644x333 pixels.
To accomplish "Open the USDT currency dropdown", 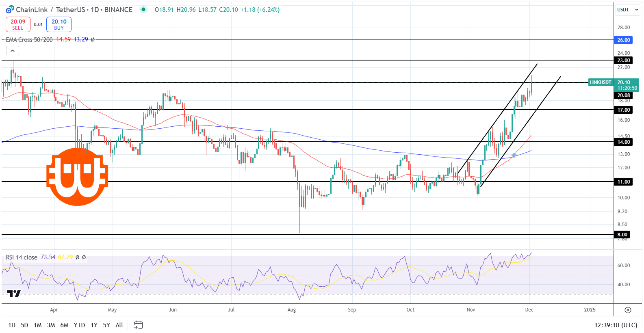I will (x=628, y=9).
